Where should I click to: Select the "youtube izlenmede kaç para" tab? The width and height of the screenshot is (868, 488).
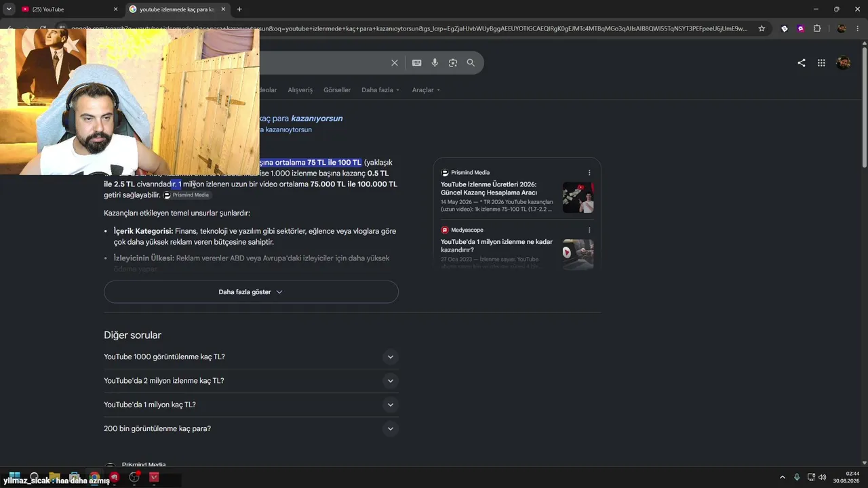[178, 9]
